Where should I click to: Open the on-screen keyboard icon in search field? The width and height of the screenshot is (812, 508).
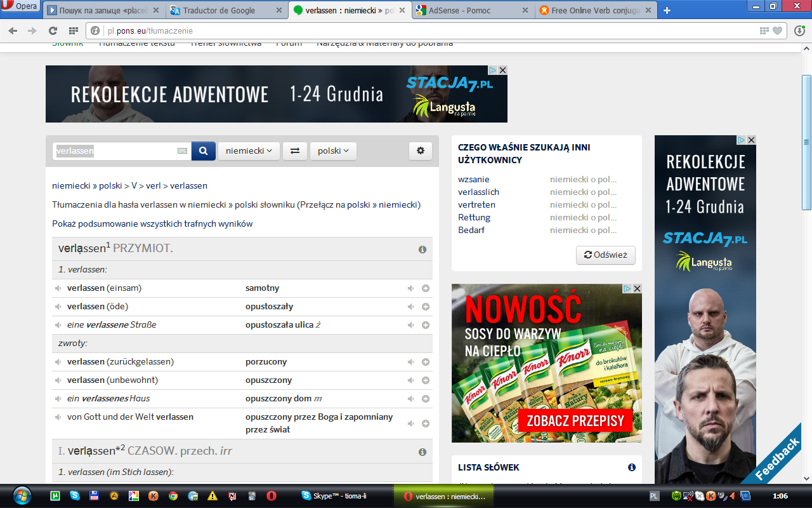(x=183, y=151)
